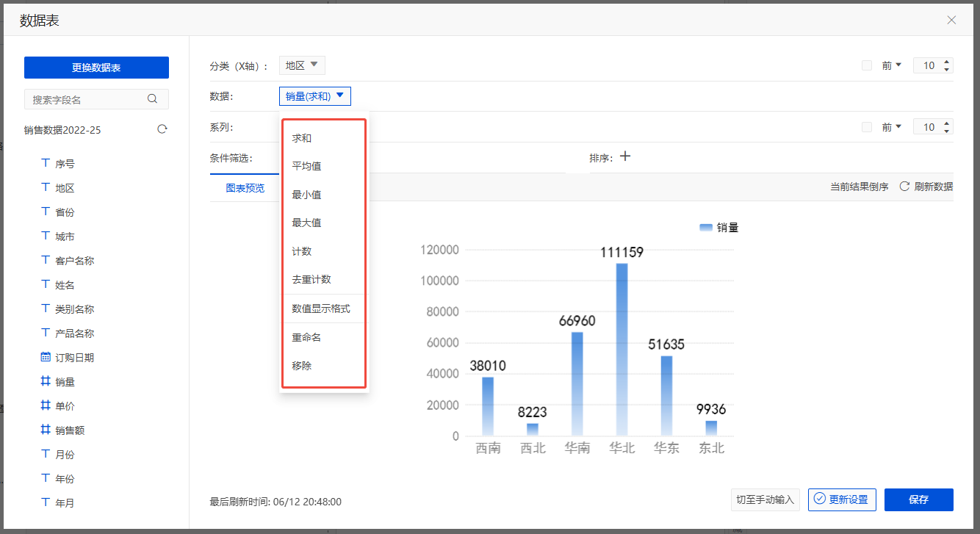This screenshot has height=534, width=980.
Task: Click 当前结果倒序 link
Action: tap(860, 187)
